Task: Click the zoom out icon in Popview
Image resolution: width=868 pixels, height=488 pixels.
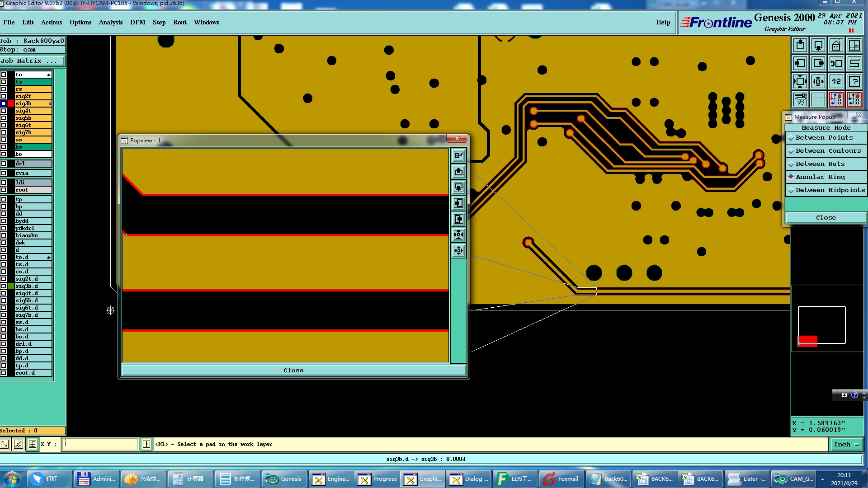Action: tap(458, 251)
